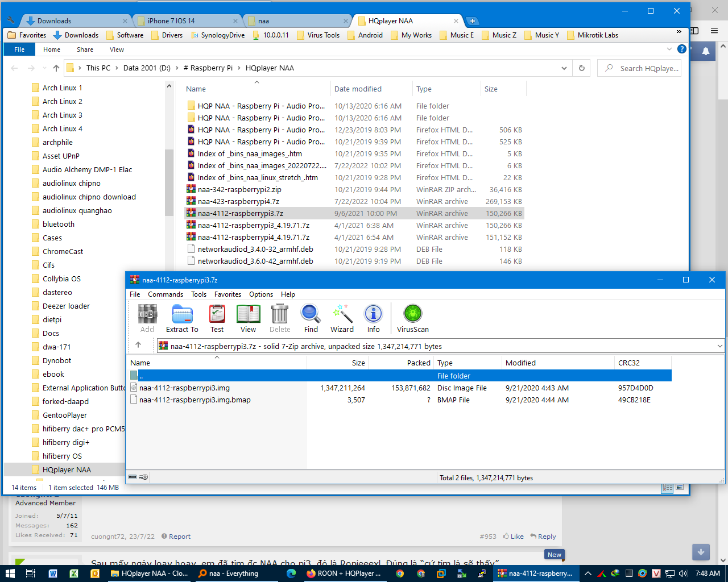Viewport: 728px width, 582px height.
Task: Expand the This PC breadcrumb chevron
Action: [x=117, y=68]
